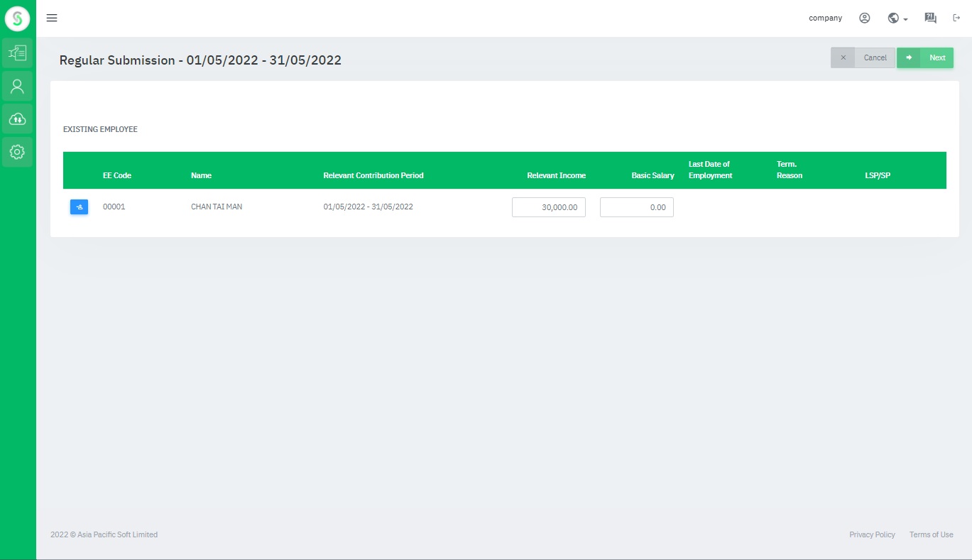Click the blue edit icon for 00001
Viewport: 972px width, 560px height.
click(79, 207)
